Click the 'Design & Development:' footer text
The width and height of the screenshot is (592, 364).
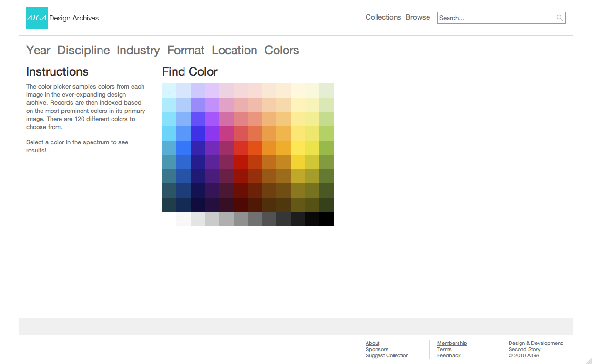coord(536,343)
